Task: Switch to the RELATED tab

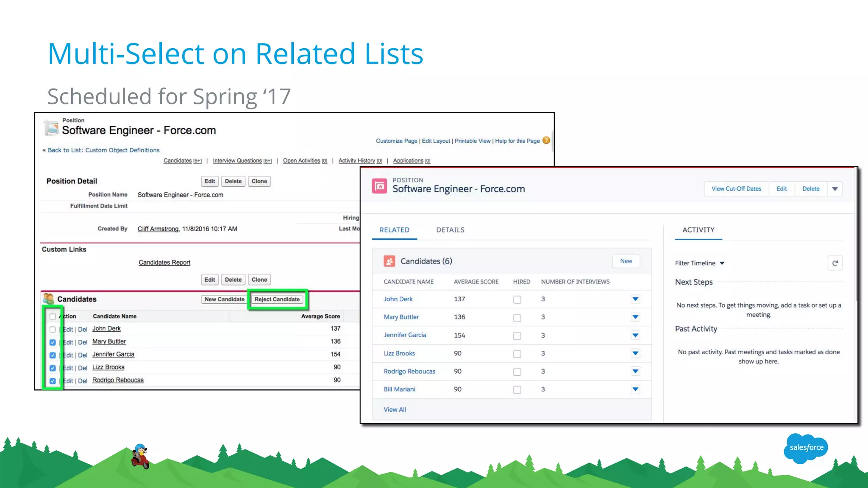Action: click(394, 230)
